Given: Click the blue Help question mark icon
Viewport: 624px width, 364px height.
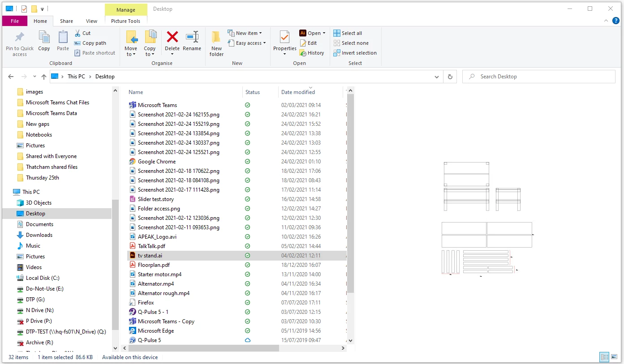Looking at the screenshot, I should [616, 21].
